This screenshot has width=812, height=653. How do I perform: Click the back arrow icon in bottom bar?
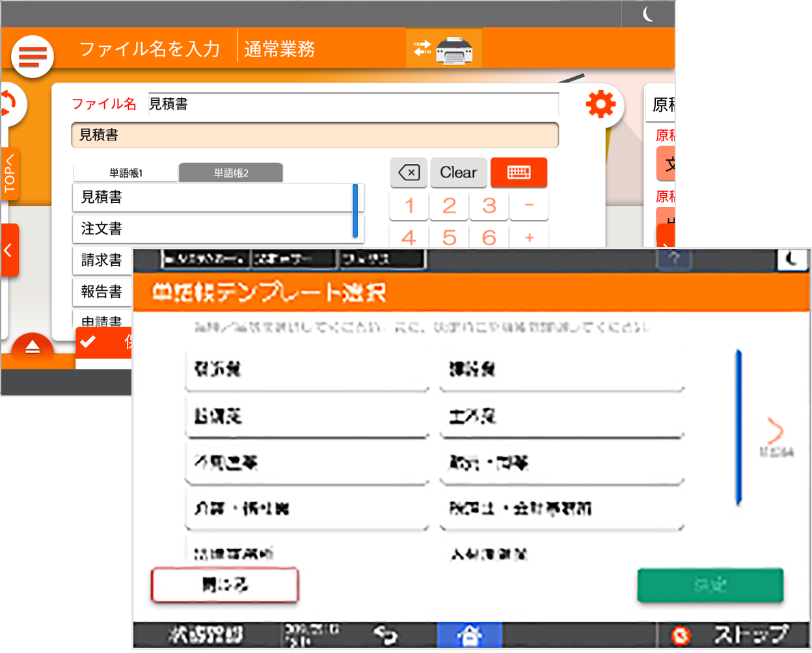coord(385,635)
